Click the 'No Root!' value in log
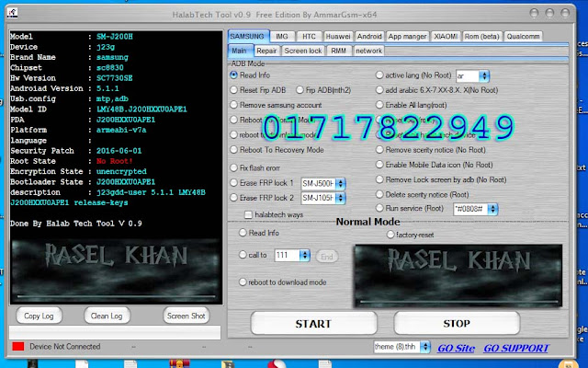This screenshot has height=368, width=588. click(114, 161)
